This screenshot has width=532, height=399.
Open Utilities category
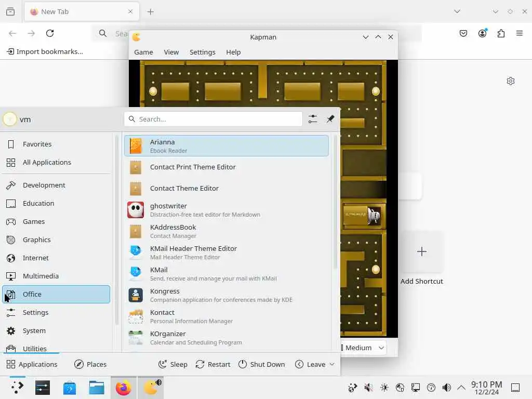56,348
